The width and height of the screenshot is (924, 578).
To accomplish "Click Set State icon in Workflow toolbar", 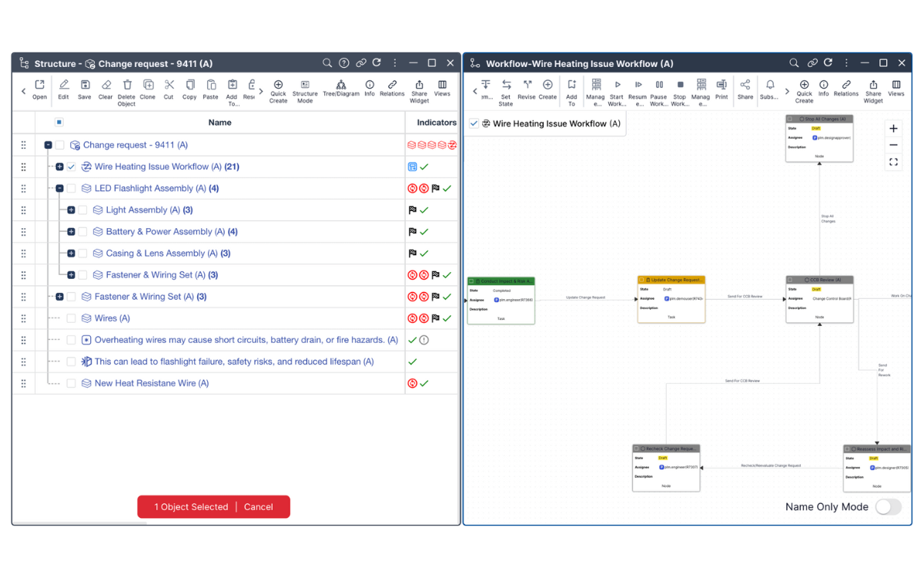I will [x=506, y=85].
